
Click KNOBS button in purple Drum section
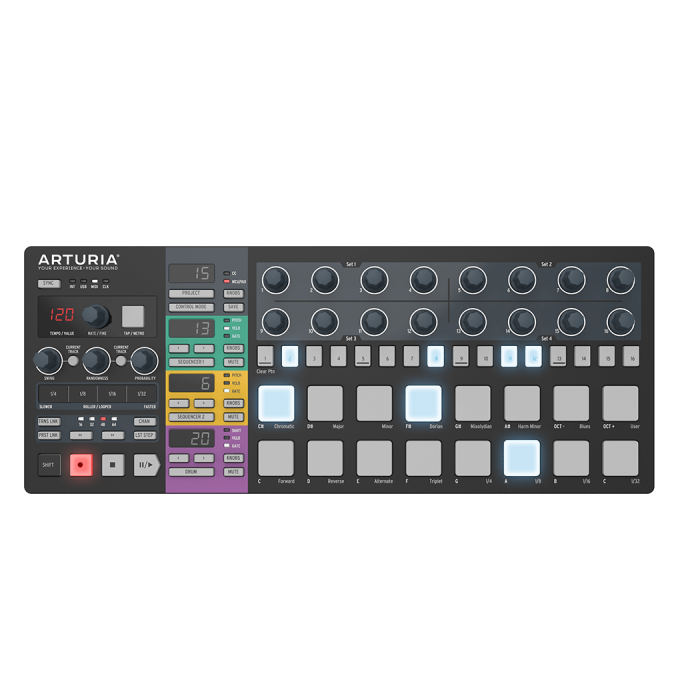tap(233, 458)
